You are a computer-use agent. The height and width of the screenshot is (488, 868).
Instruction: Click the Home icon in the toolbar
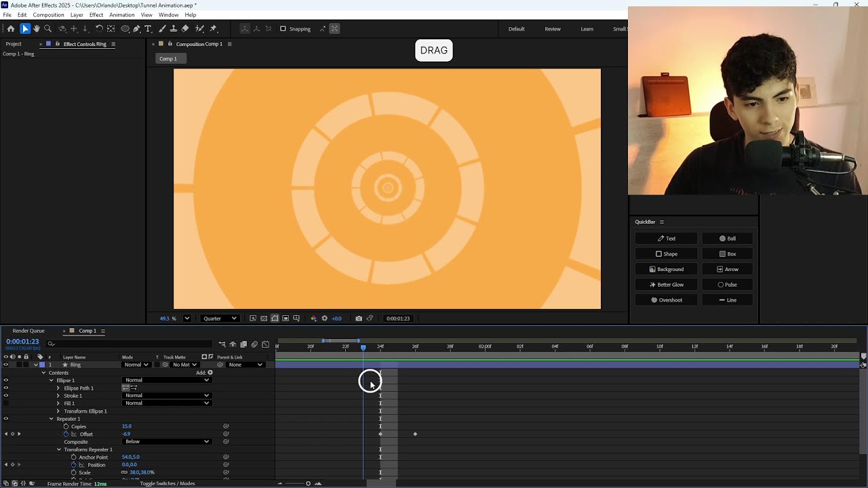10,28
